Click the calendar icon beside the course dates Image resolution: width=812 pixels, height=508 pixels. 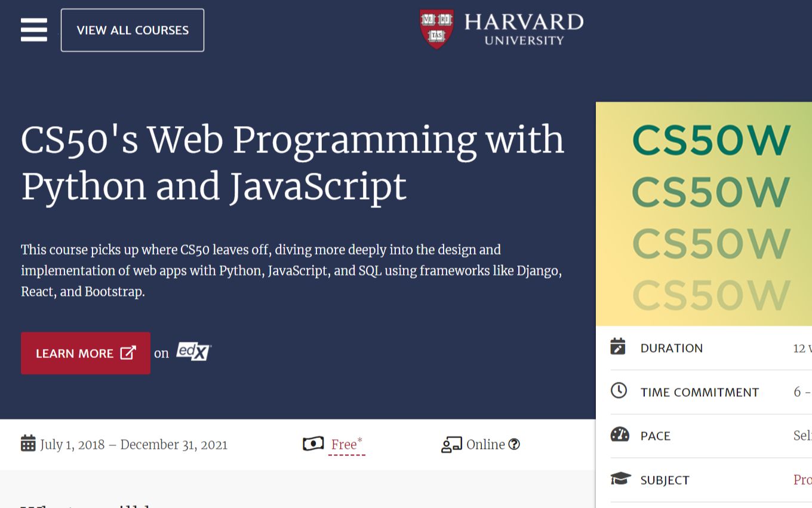click(28, 443)
